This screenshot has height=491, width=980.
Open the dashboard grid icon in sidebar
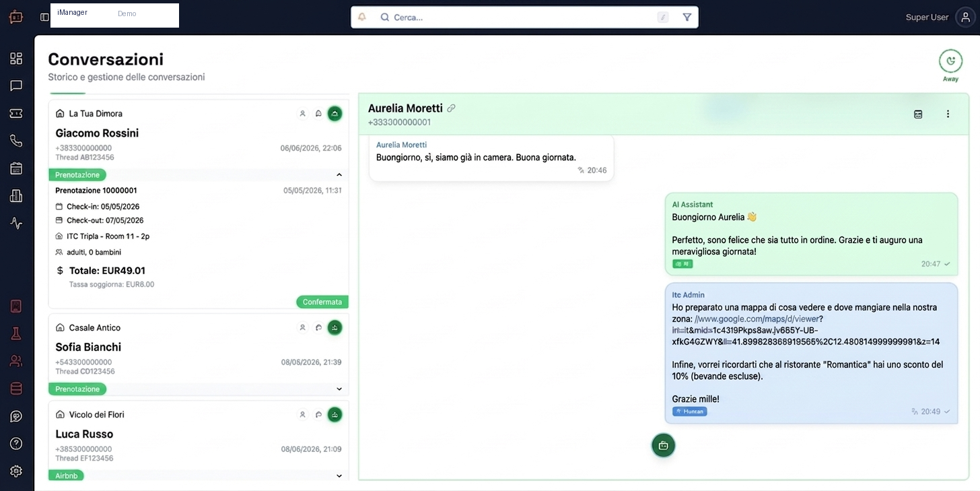coord(16,59)
